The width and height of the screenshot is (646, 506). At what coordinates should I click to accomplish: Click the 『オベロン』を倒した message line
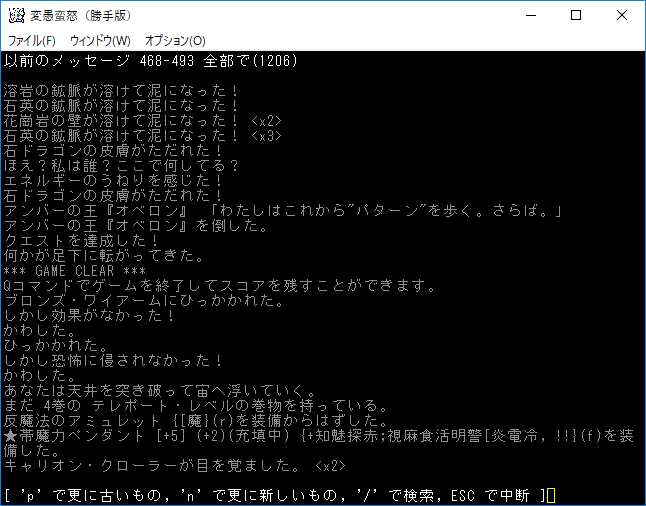[x=136, y=226]
